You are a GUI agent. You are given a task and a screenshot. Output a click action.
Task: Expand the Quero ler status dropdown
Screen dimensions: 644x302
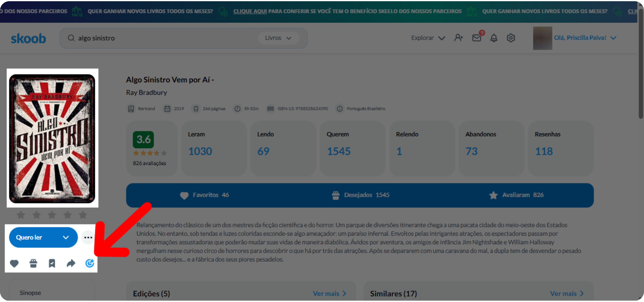click(66, 238)
